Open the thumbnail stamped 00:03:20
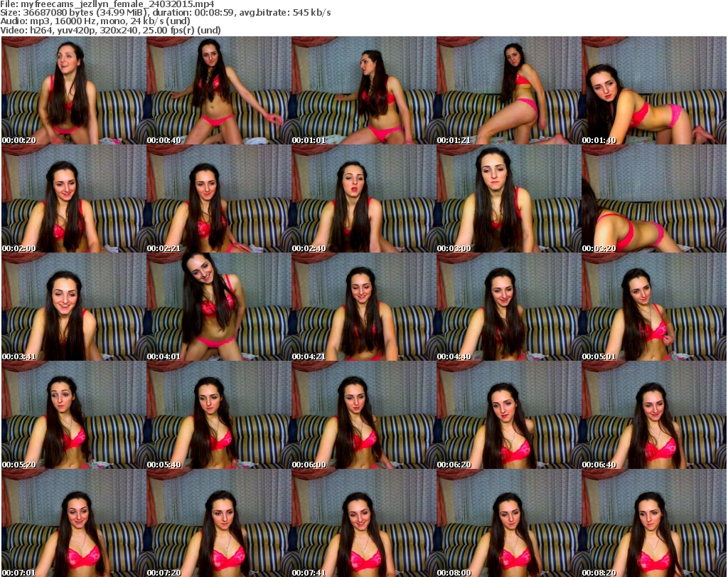This screenshot has height=577, width=728. click(654, 198)
